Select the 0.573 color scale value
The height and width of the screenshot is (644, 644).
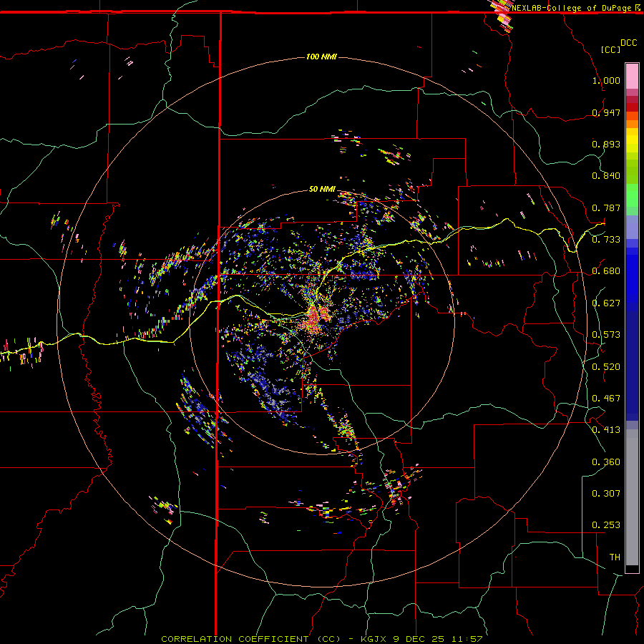tap(606, 335)
